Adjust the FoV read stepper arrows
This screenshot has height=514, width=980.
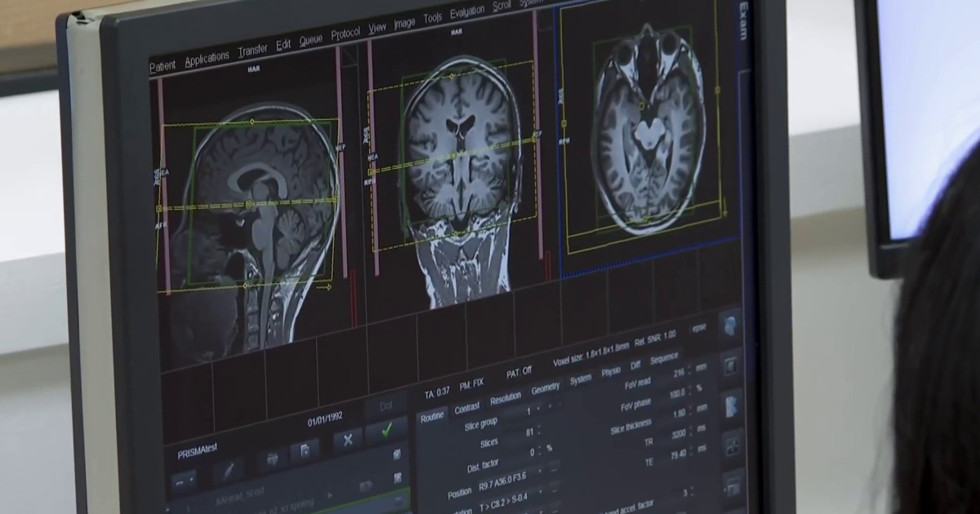691,370
